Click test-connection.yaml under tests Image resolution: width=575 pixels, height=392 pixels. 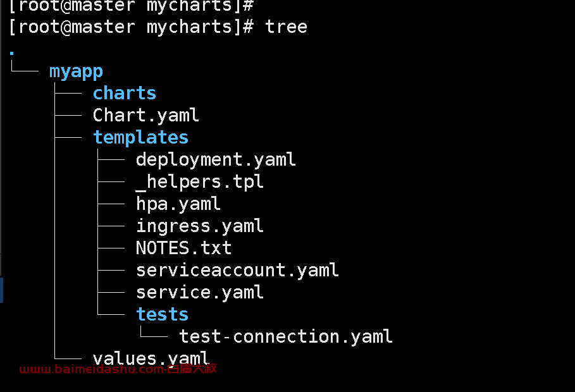coord(286,337)
